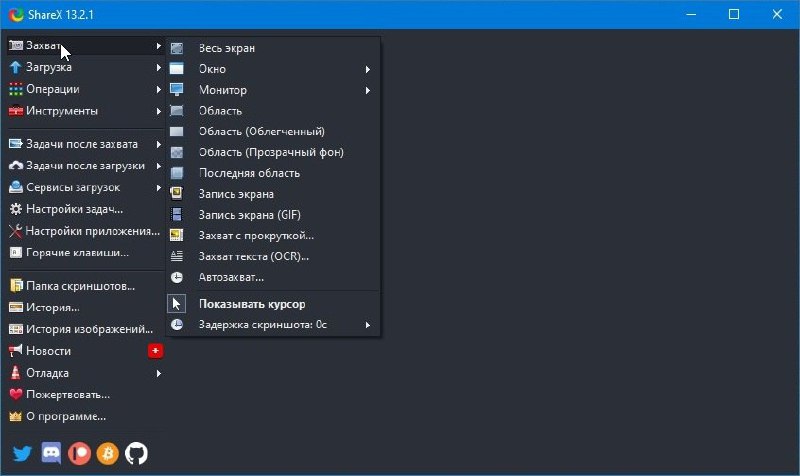Click the film icon beside Запись экрана (GIF)
The height and width of the screenshot is (476, 800).
tap(177, 215)
